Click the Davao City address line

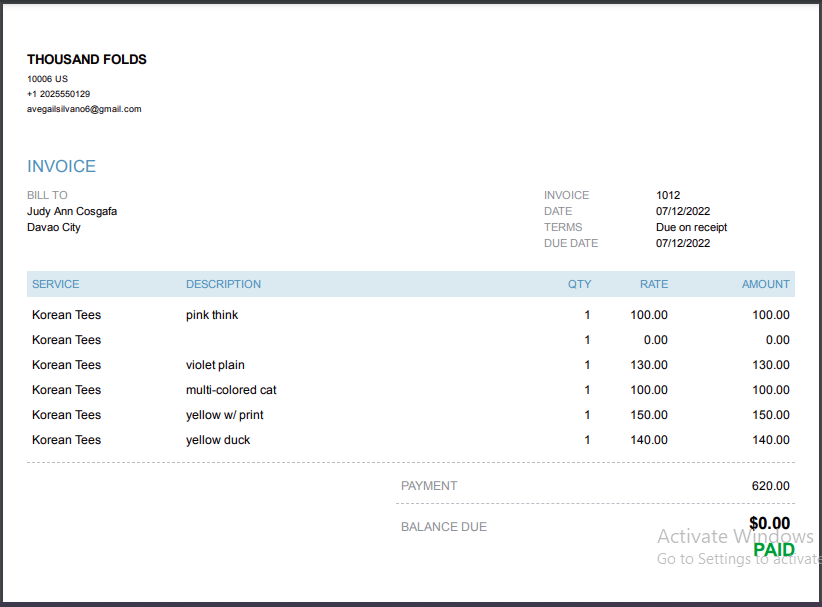pos(53,227)
